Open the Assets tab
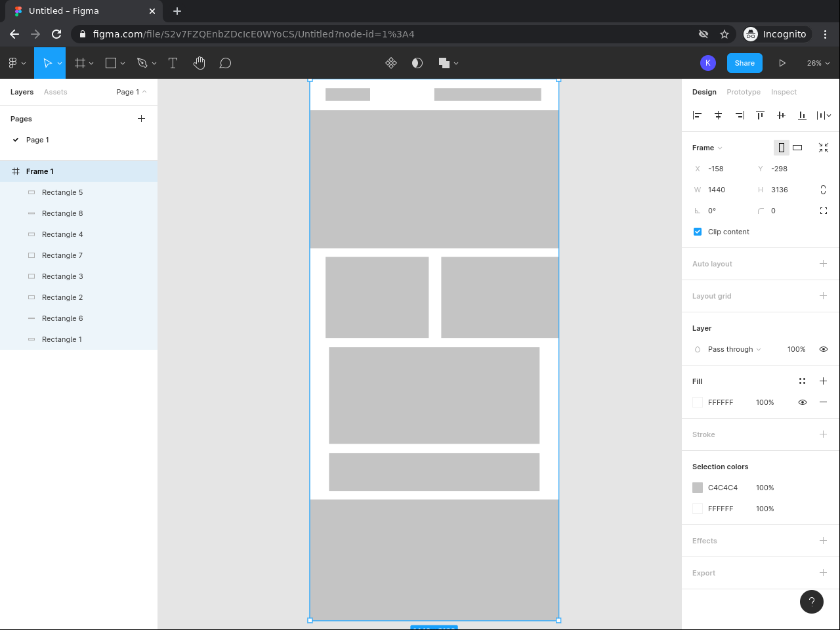Viewport: 840px width, 630px height. [55, 92]
